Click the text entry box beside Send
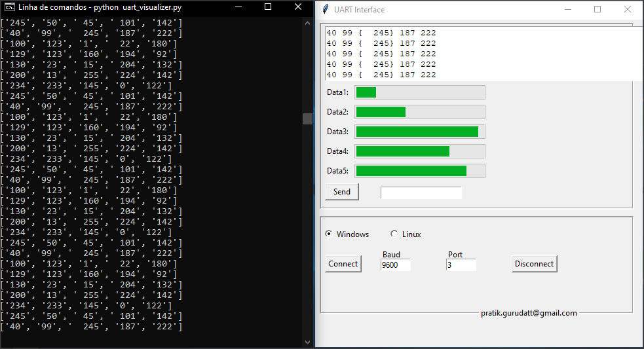 (x=421, y=193)
